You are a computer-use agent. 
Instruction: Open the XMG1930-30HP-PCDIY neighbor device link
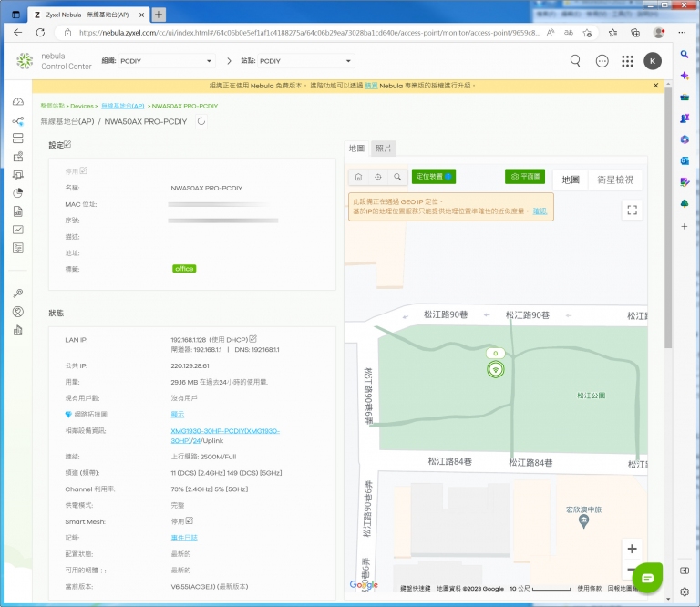coord(225,436)
